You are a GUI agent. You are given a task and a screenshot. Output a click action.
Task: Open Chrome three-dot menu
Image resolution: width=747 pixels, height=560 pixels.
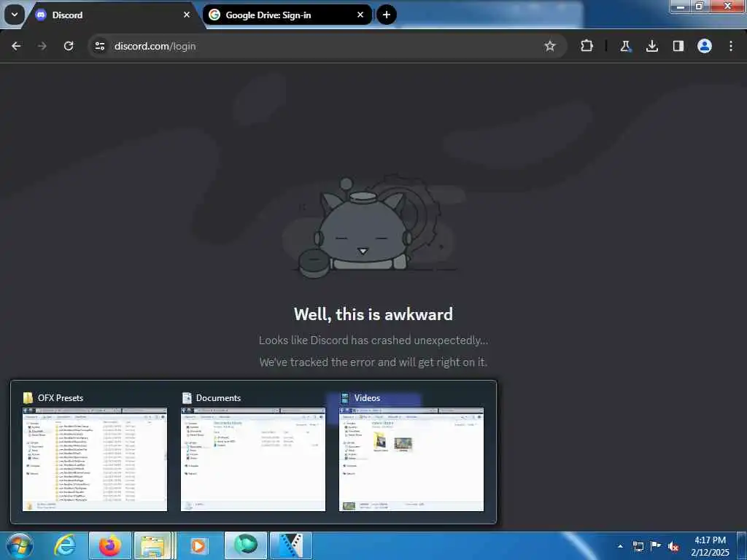coord(731,46)
